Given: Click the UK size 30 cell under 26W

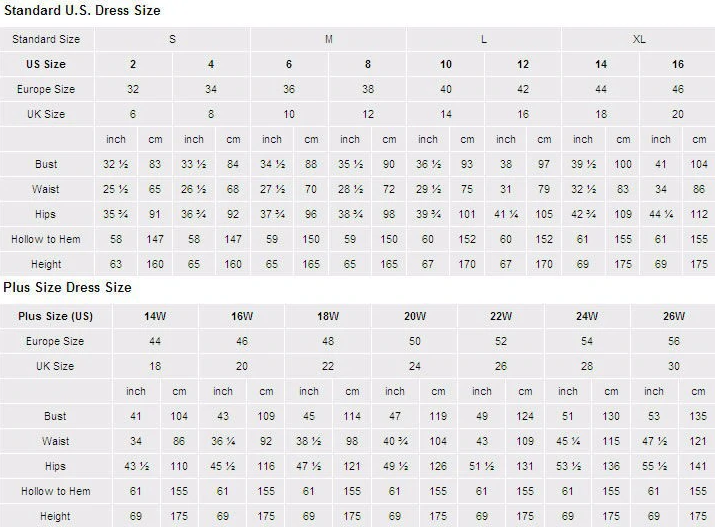Looking at the screenshot, I should (x=674, y=366).
